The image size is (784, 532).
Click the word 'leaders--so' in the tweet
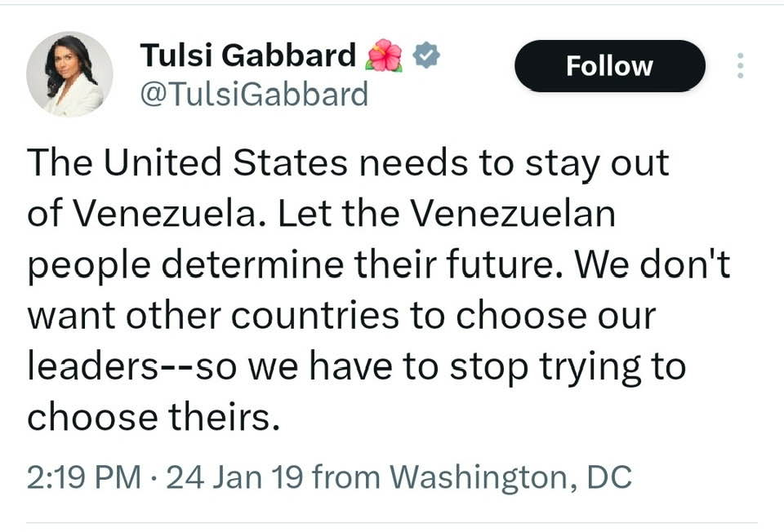point(132,366)
